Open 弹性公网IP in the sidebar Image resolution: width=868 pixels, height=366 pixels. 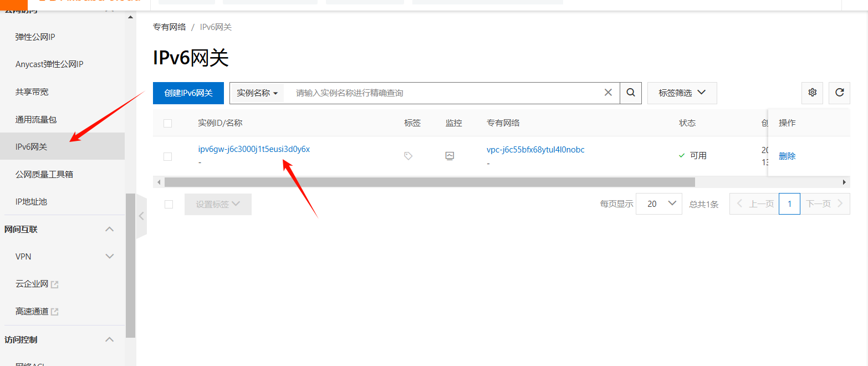(x=35, y=37)
